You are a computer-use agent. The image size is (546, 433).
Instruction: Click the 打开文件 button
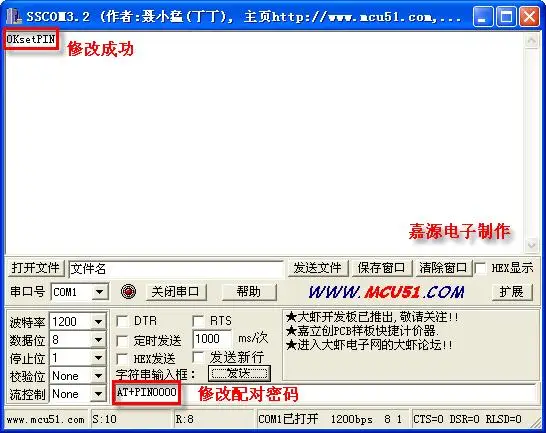[x=36, y=268]
